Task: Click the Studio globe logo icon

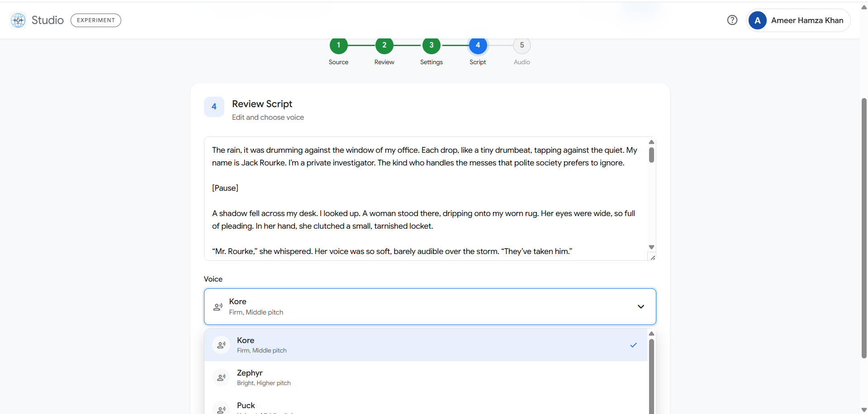Action: pos(18,20)
